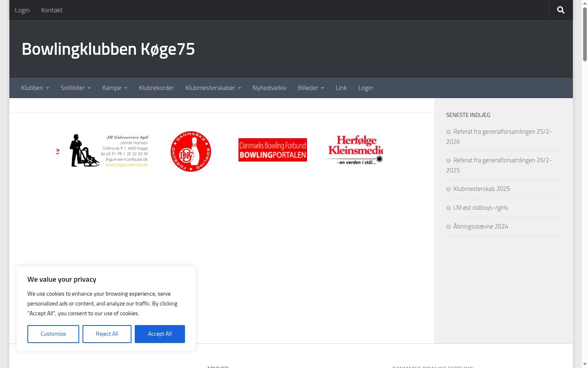Expand the Klubmesterskaber dropdown menu
588x368 pixels.
pos(213,88)
